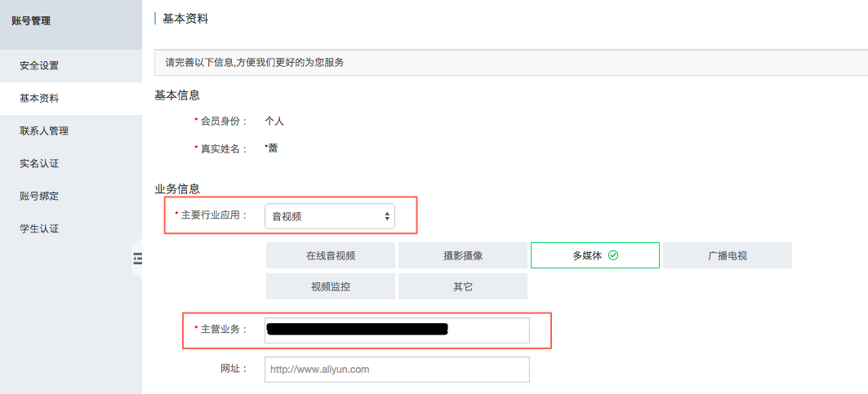The width and height of the screenshot is (868, 394).
Task: Open 安全设置 in the sidebar
Action: click(x=39, y=65)
